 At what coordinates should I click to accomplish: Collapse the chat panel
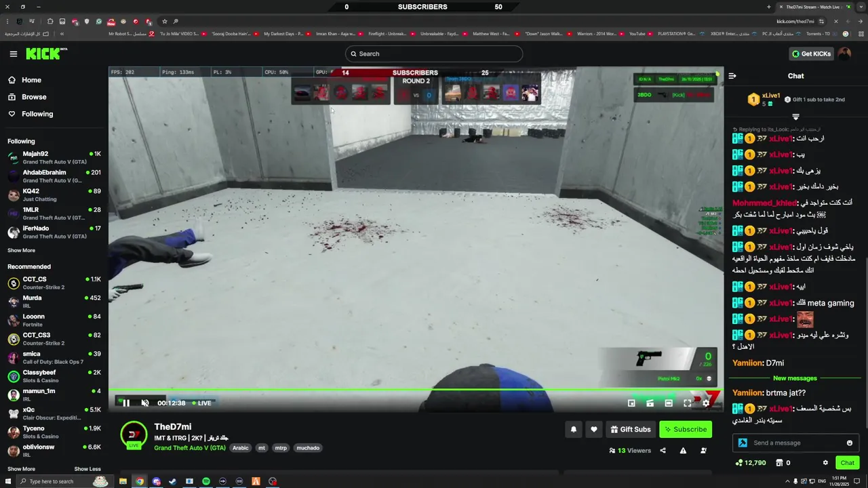tap(732, 76)
